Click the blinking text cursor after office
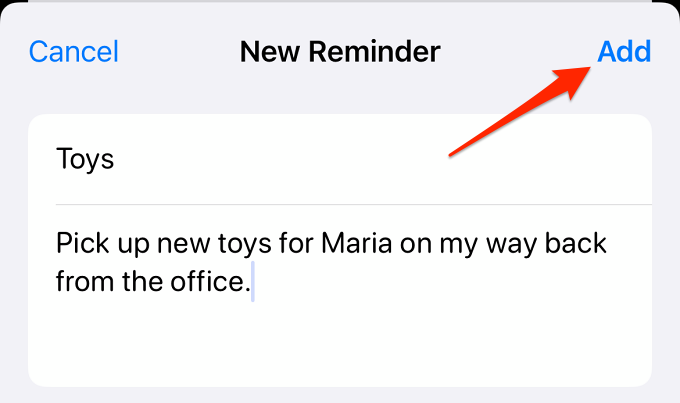680x403 pixels. coord(253,281)
